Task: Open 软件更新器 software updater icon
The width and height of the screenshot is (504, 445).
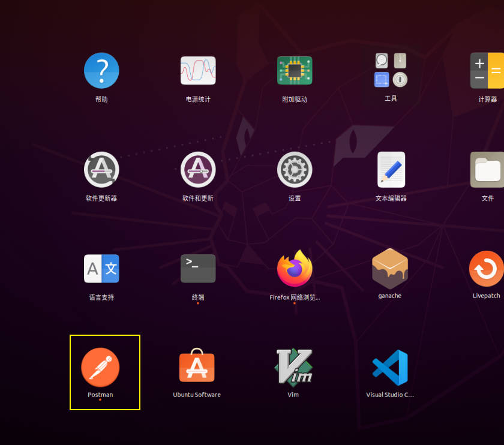Action: pos(101,170)
